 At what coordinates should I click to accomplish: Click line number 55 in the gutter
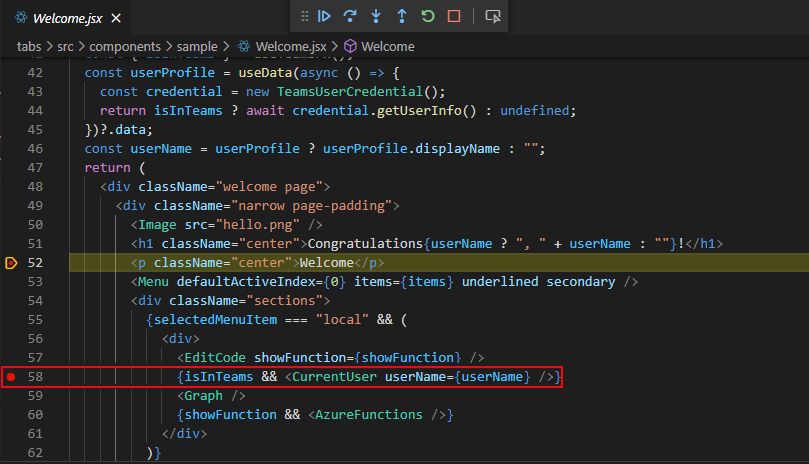[x=35, y=320]
